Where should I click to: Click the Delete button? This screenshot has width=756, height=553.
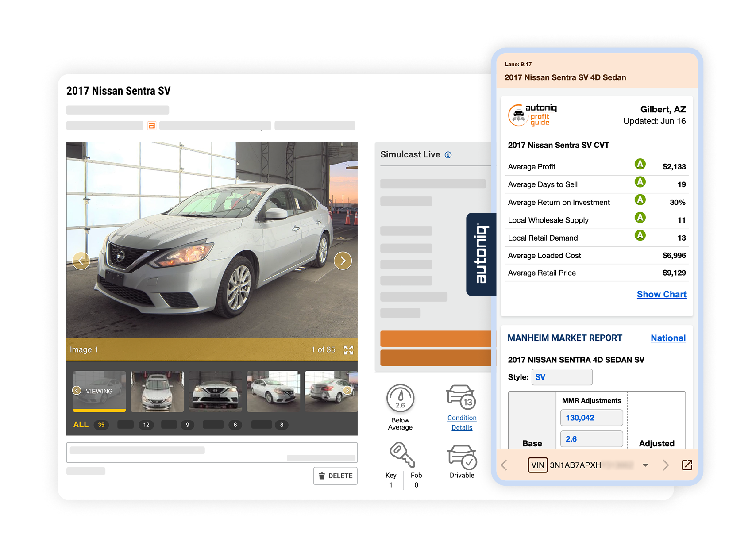335,476
